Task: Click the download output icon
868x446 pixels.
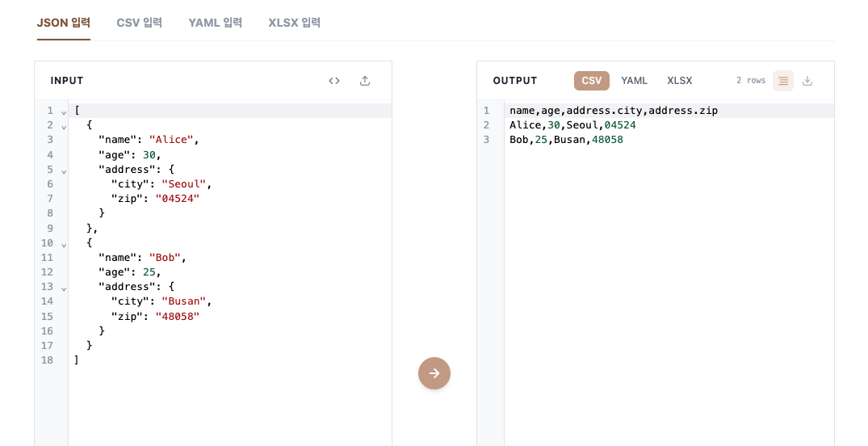Action: click(x=807, y=81)
